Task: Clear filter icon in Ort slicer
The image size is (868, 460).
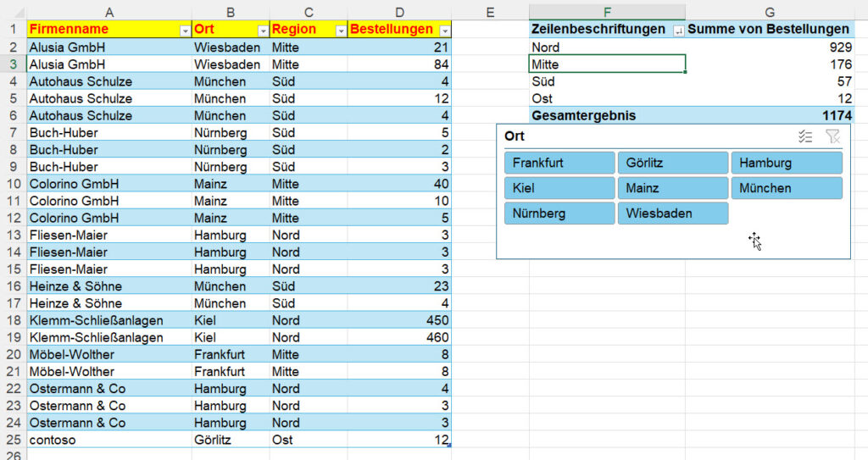Action: 832,136
